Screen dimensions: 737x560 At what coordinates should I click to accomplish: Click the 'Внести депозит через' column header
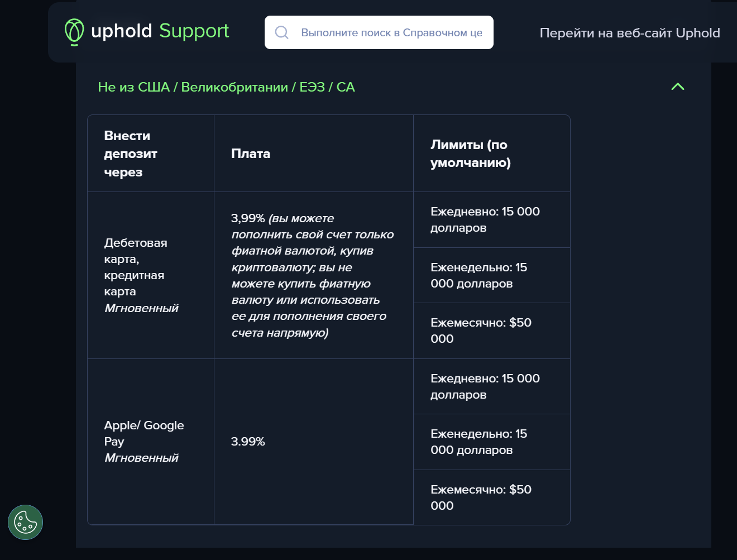pyautogui.click(x=131, y=154)
